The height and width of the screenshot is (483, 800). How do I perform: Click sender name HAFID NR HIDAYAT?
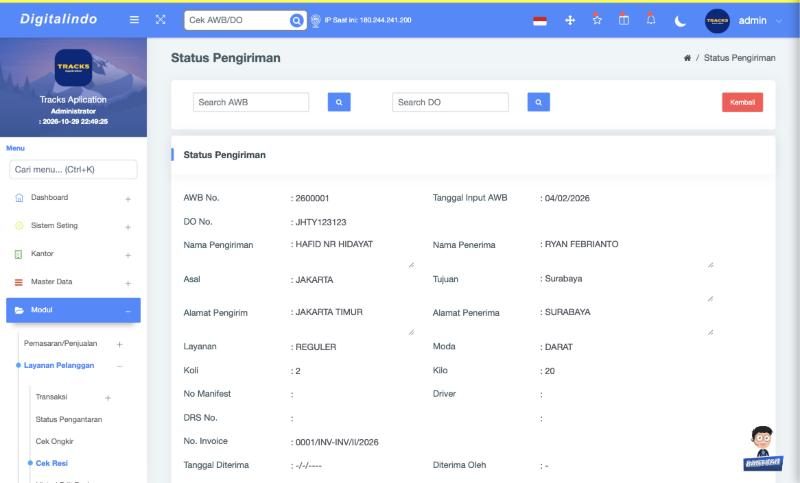(x=334, y=244)
